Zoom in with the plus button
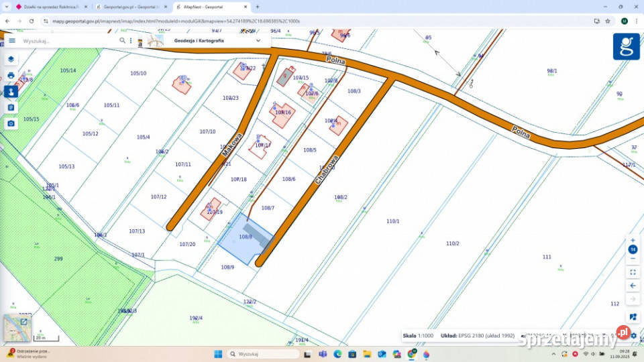Viewport: 644px width, 362px height. click(x=633, y=239)
